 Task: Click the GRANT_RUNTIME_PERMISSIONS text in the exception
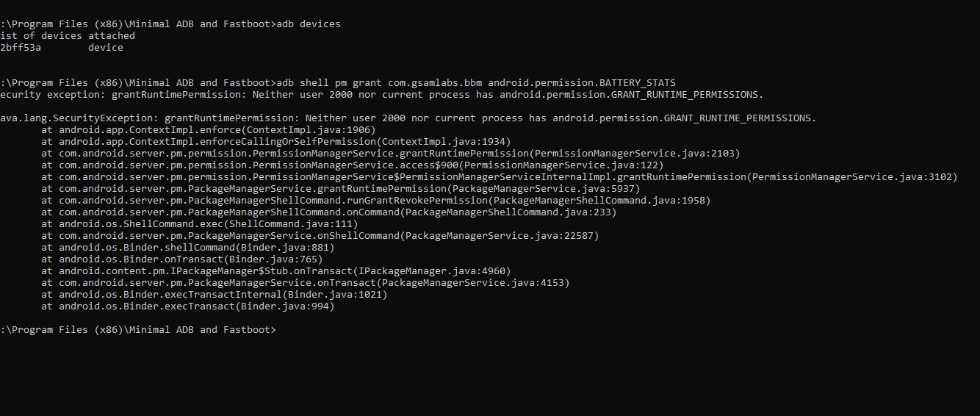(x=738, y=118)
